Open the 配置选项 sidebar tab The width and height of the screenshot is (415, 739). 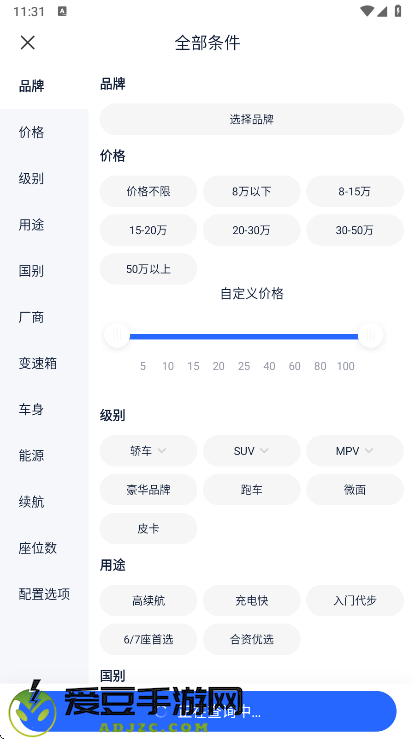pyautogui.click(x=44, y=594)
